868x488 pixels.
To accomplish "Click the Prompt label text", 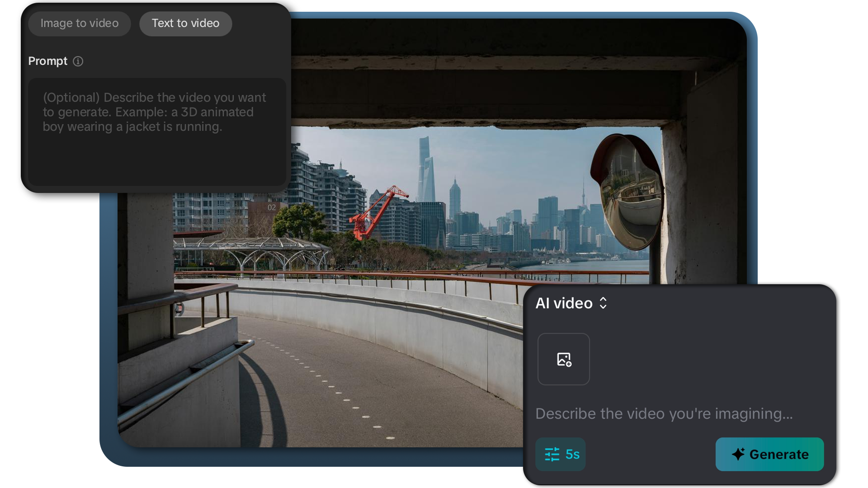I will [x=47, y=61].
